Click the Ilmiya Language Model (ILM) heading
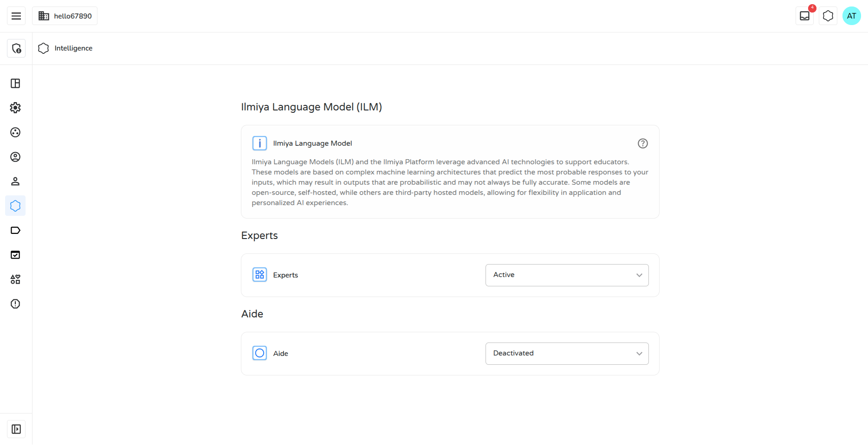 coord(311,107)
